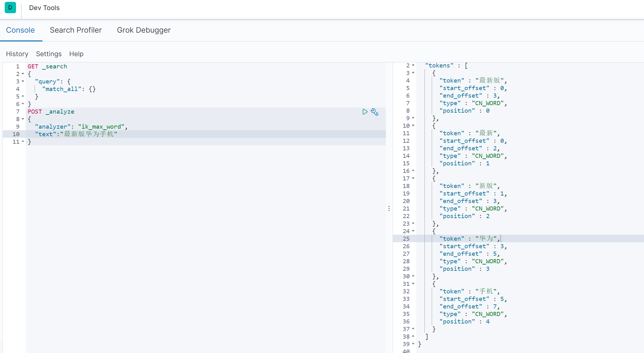Open console Settings
644x353 pixels.
click(x=49, y=54)
